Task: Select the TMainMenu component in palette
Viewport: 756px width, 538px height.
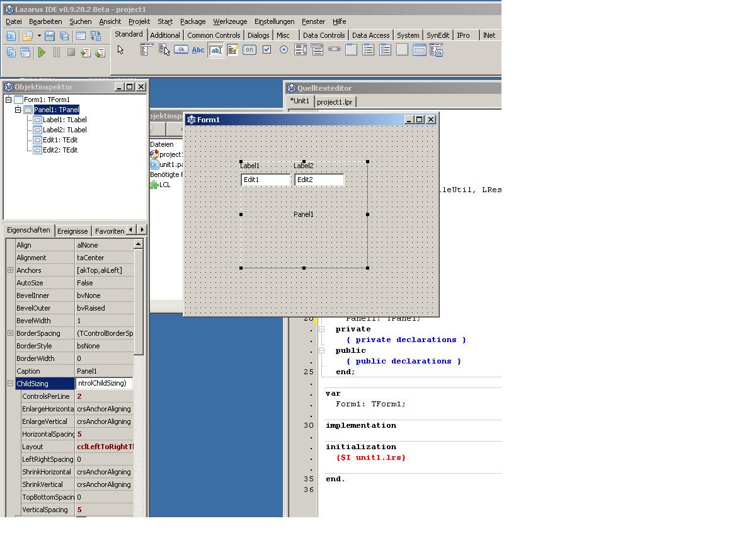Action: point(146,50)
